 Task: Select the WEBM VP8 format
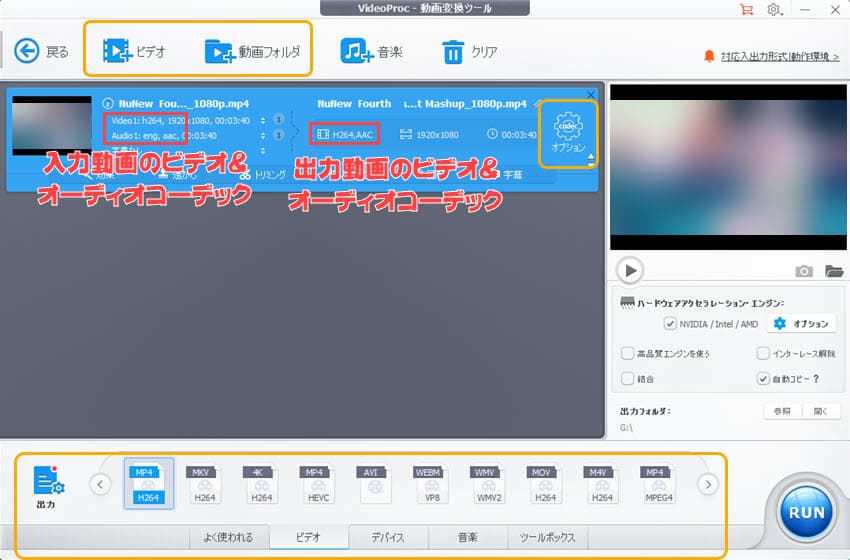pyautogui.click(x=432, y=484)
